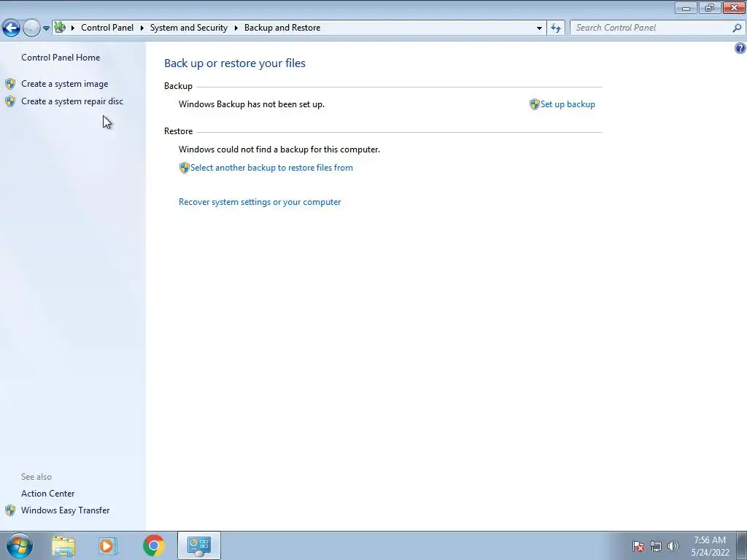This screenshot has width=747, height=560.
Task: Click 'Windows could not find a backup' text
Action: click(279, 149)
